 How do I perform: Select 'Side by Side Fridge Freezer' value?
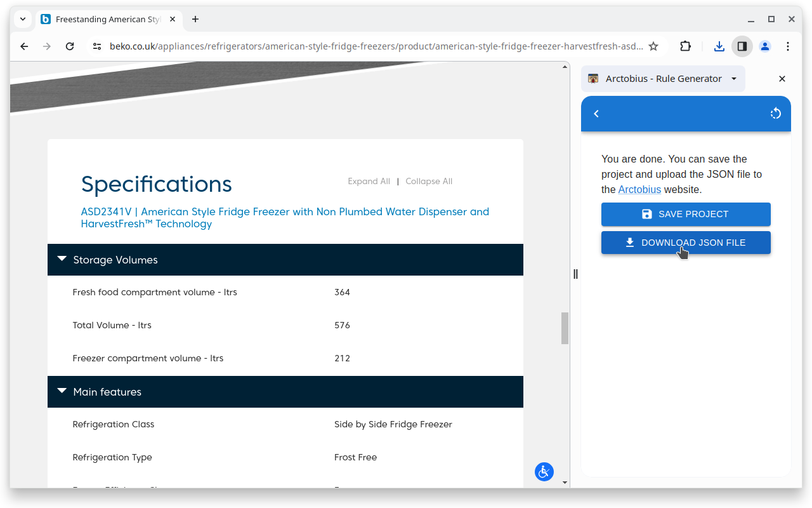(x=393, y=424)
